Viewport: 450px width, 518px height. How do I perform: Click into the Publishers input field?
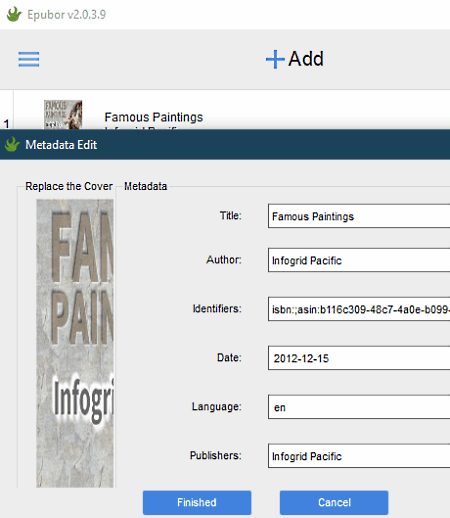[x=359, y=456]
